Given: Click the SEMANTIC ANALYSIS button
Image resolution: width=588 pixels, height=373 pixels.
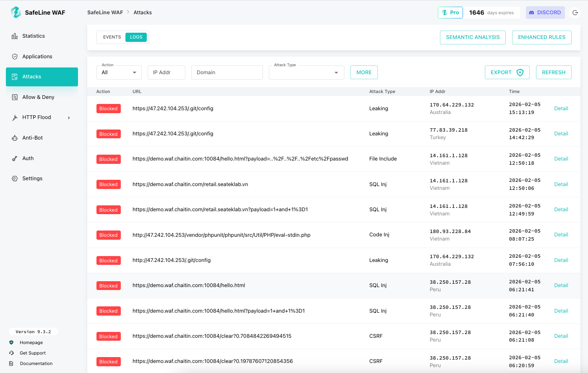Looking at the screenshot, I should tap(473, 37).
